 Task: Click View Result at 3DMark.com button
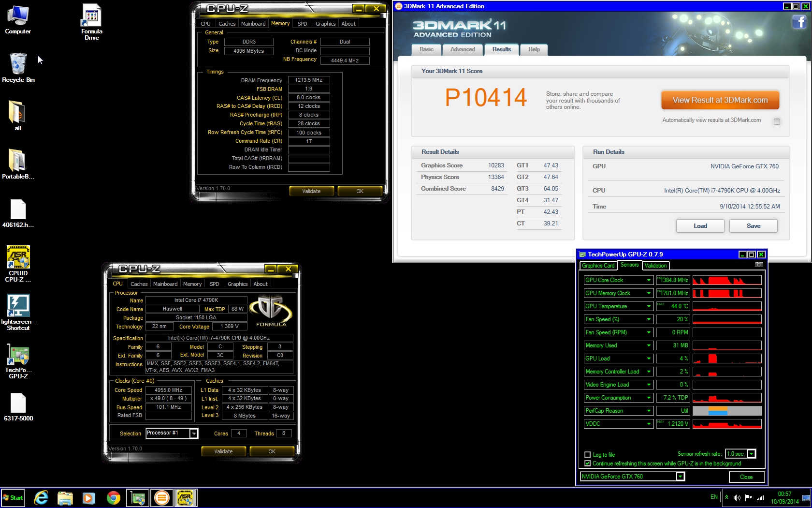pos(720,100)
